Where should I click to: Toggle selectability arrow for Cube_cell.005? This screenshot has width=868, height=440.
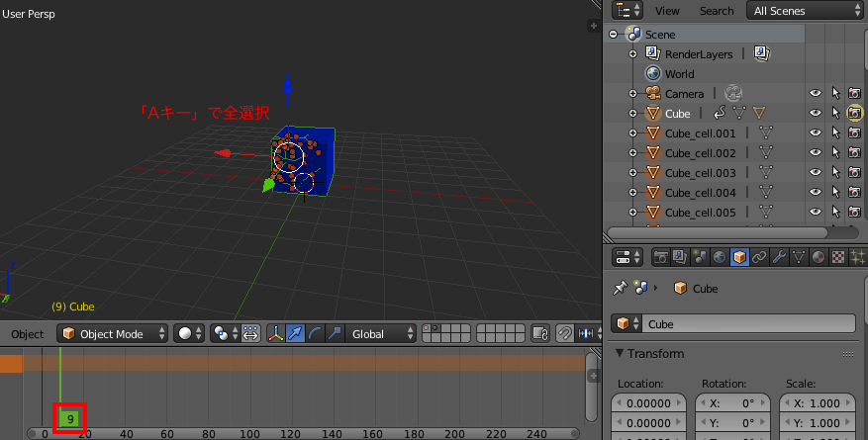836,212
